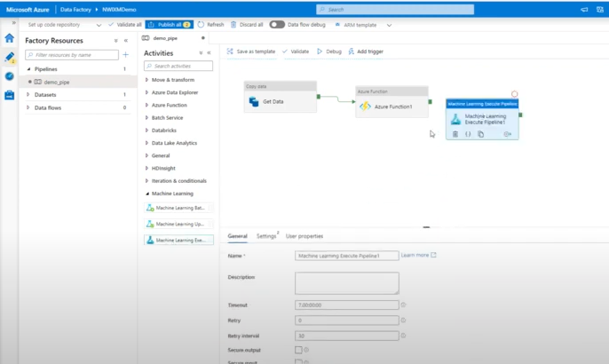This screenshot has height=364, width=609.
Task: Click the Add trigger button
Action: coord(366,51)
